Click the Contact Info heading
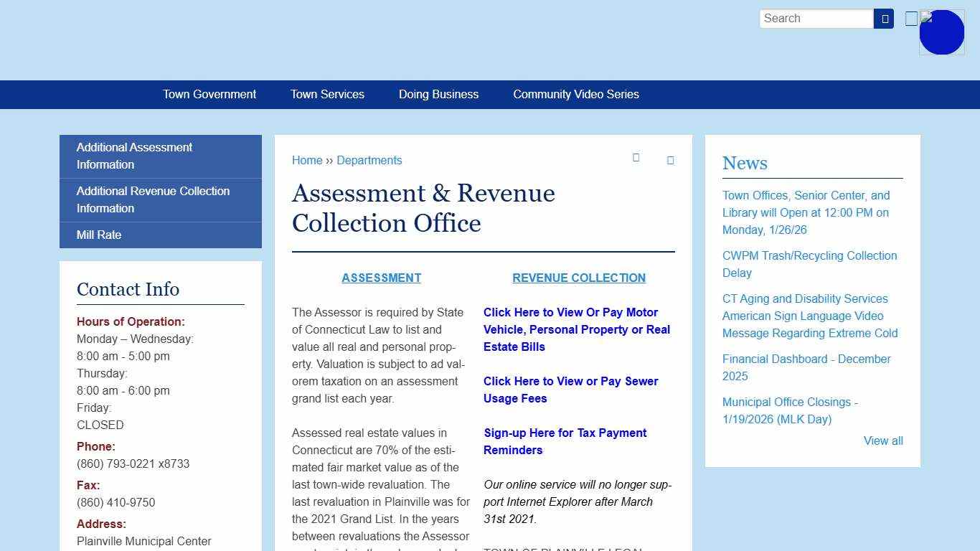 click(x=128, y=290)
